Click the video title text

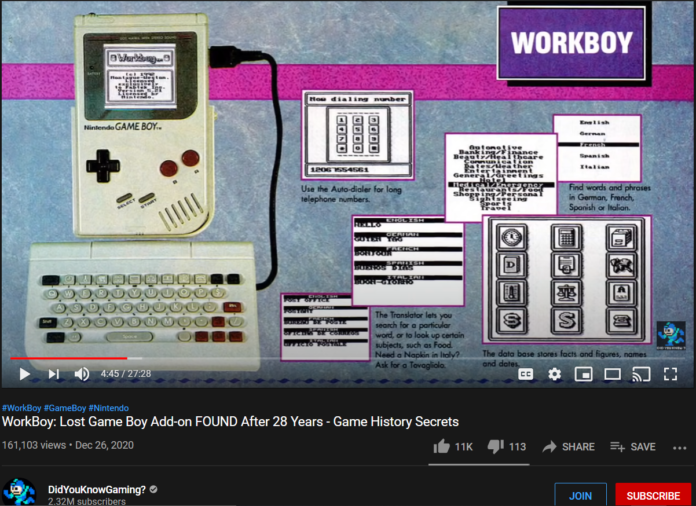[x=230, y=421]
